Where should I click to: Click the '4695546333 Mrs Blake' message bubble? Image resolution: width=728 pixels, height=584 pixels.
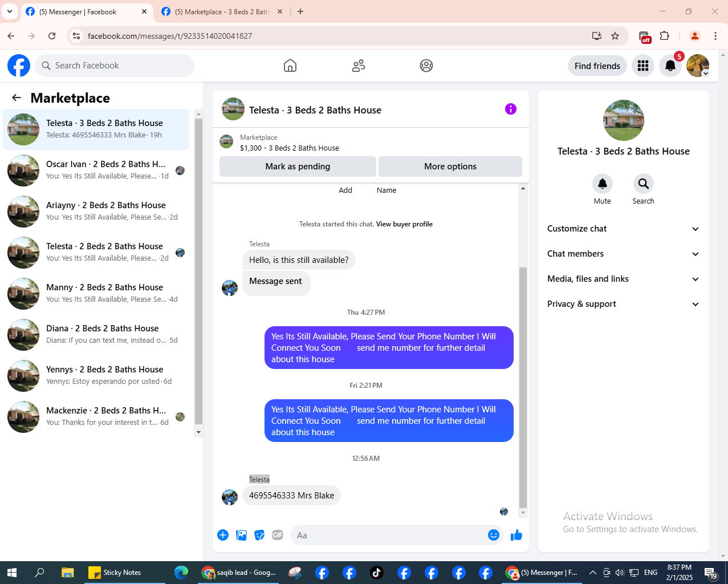coord(291,495)
